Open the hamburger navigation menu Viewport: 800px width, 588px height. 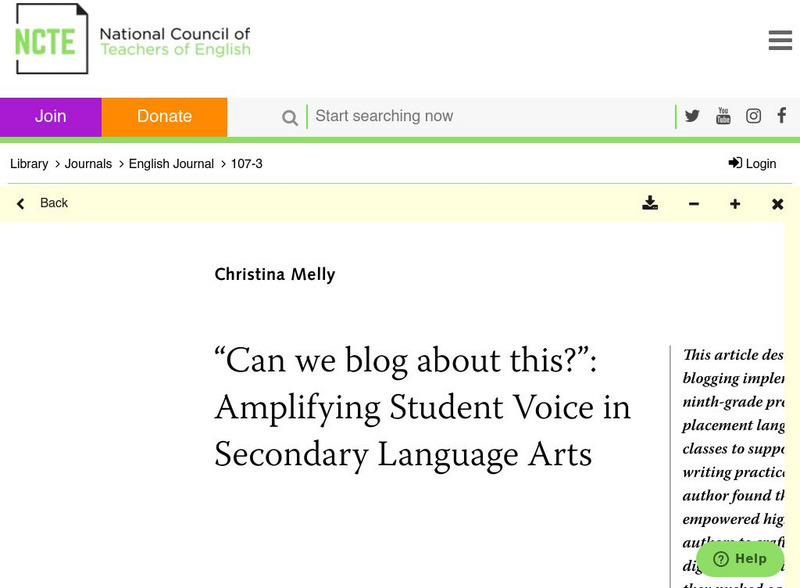pos(780,40)
